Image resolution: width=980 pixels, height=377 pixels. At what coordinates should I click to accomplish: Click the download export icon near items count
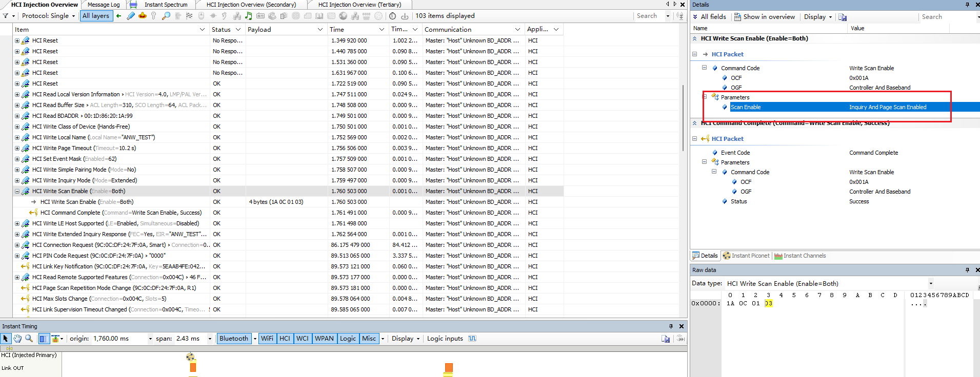405,16
